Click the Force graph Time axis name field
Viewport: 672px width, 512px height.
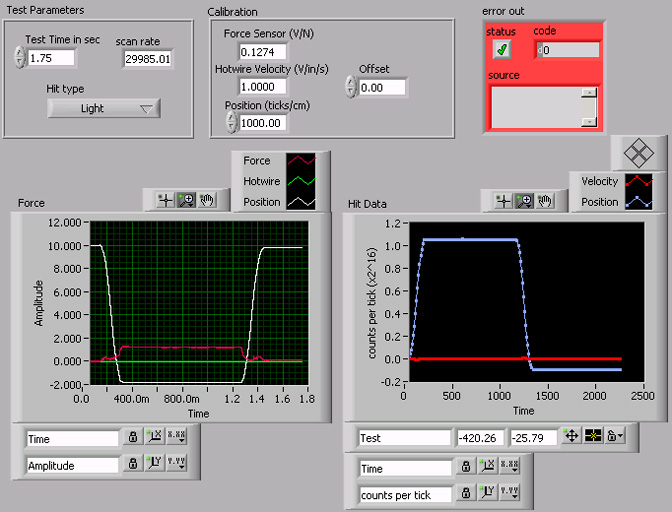pyautogui.click(x=72, y=439)
